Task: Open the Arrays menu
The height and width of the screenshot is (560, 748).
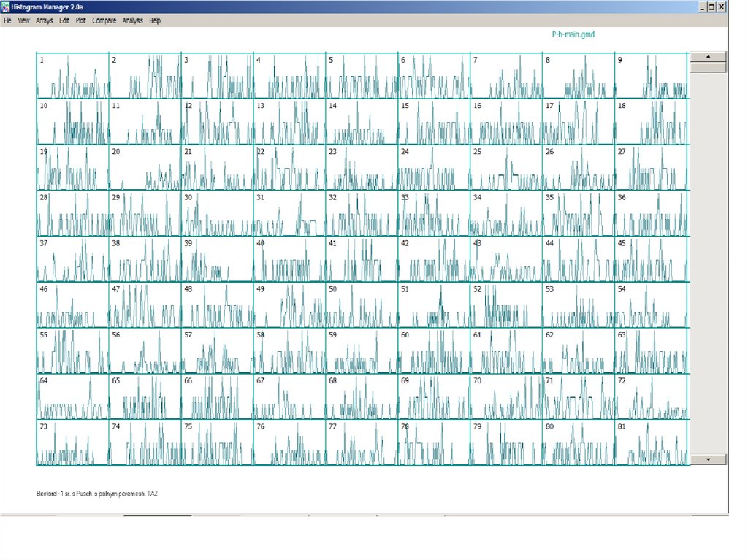Action: (44, 21)
